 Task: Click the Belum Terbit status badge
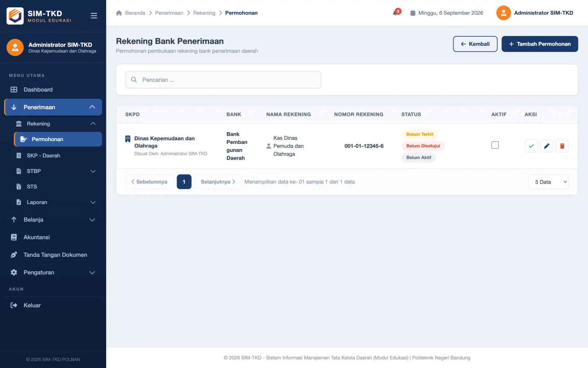(420, 134)
